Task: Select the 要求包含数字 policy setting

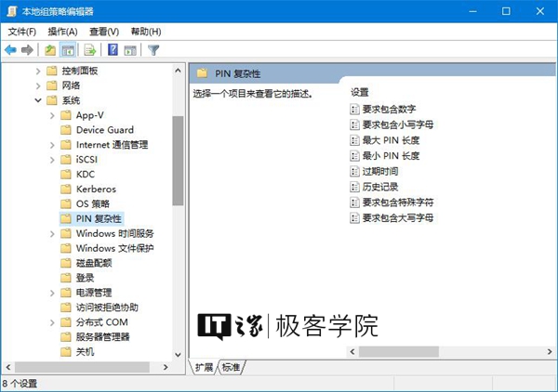Action: pos(389,110)
